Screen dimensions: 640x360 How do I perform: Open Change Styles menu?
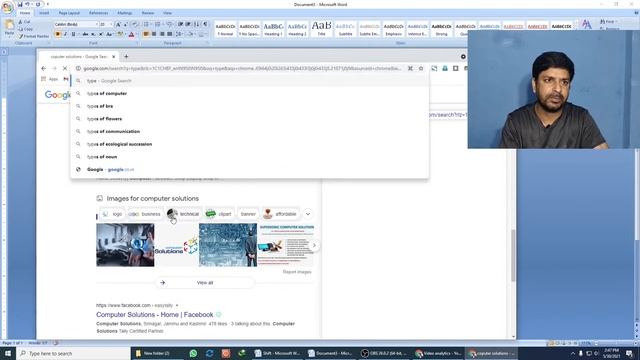587,24
